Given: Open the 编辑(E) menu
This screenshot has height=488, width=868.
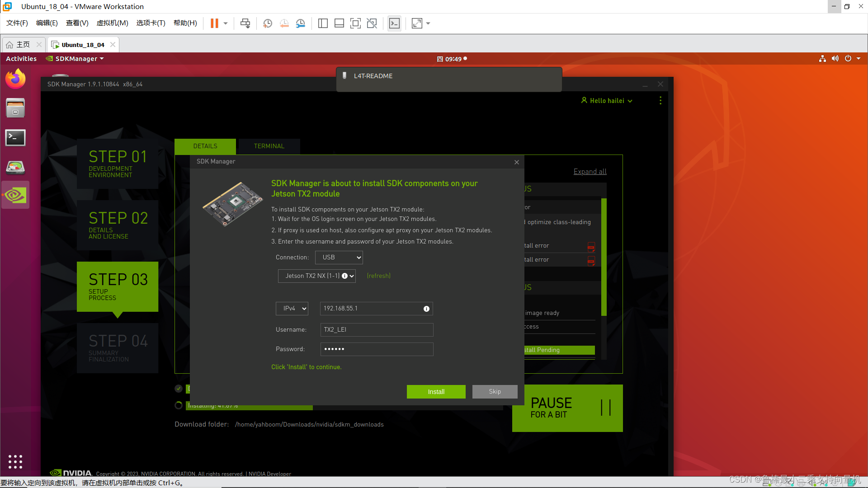Looking at the screenshot, I should (x=47, y=23).
